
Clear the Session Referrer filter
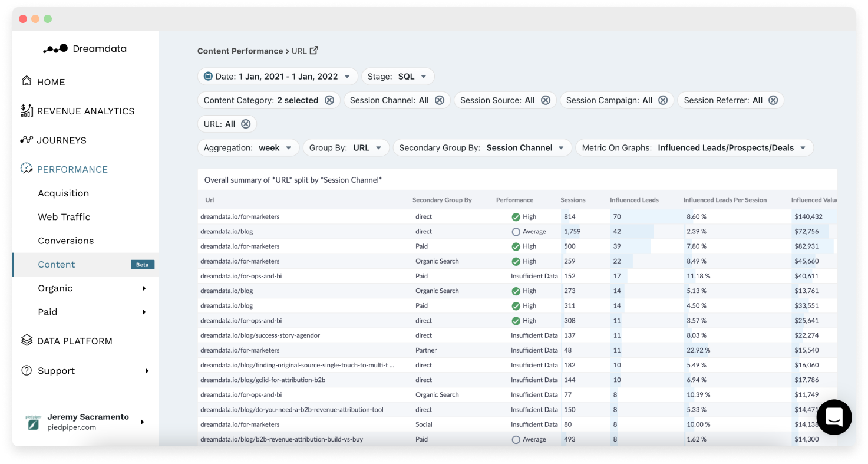click(773, 100)
